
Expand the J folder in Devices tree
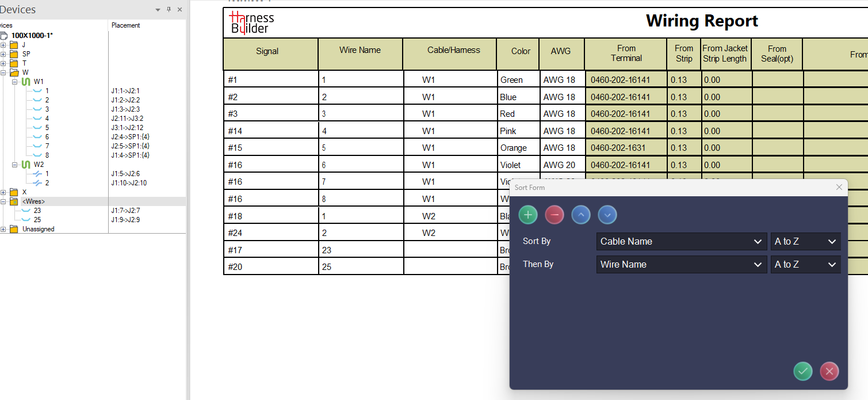3,45
